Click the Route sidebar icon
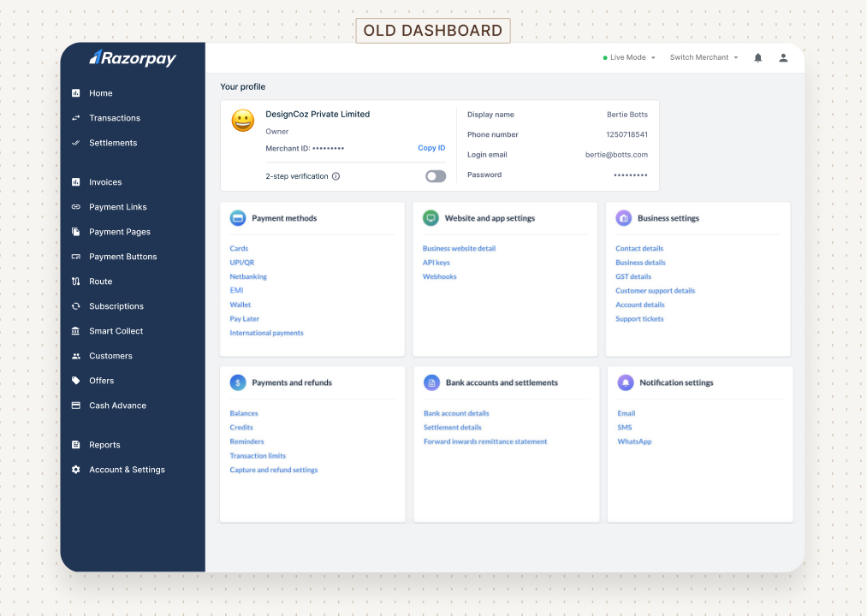Image resolution: width=867 pixels, height=616 pixels. coord(76,281)
